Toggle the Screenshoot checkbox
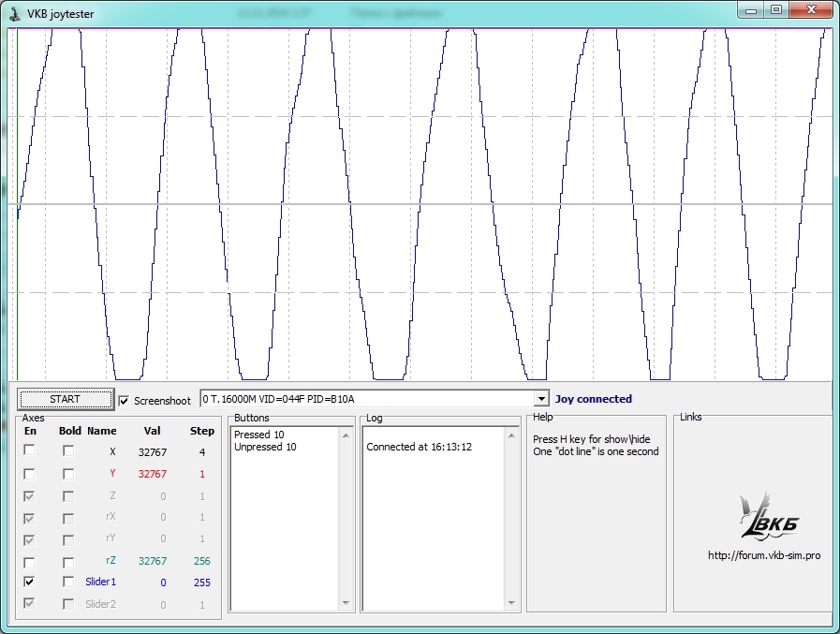This screenshot has width=840, height=634. click(x=125, y=401)
